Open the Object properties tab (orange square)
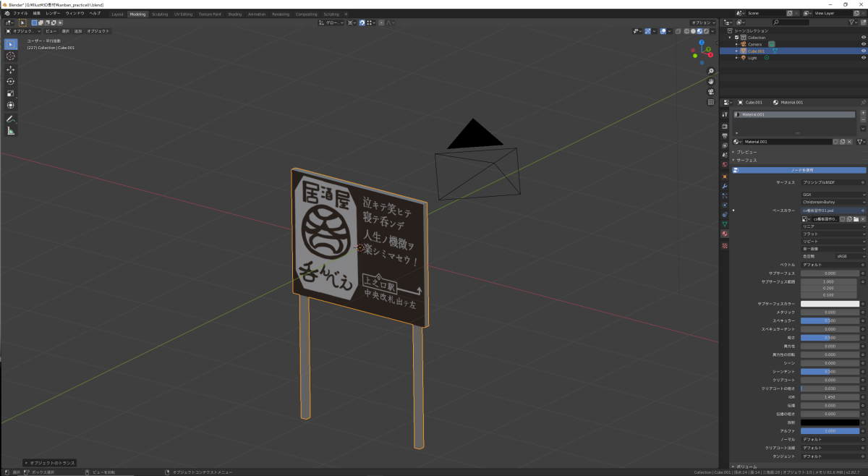 pos(725,176)
